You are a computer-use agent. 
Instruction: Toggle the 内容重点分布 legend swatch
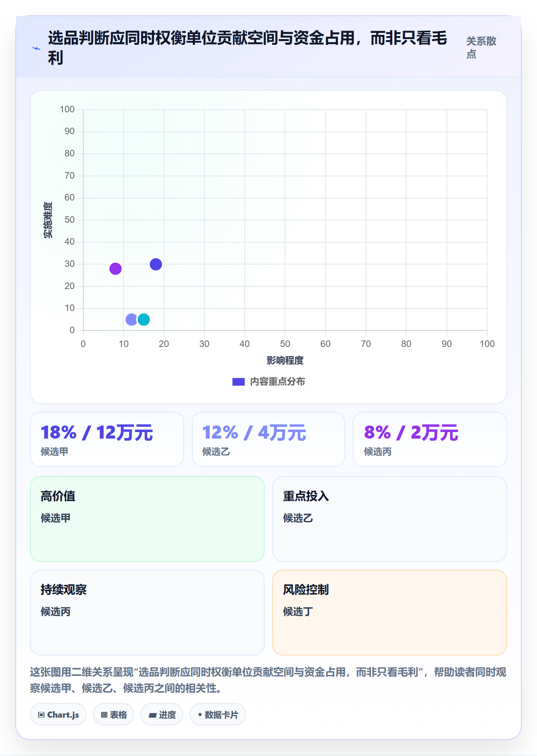(239, 382)
